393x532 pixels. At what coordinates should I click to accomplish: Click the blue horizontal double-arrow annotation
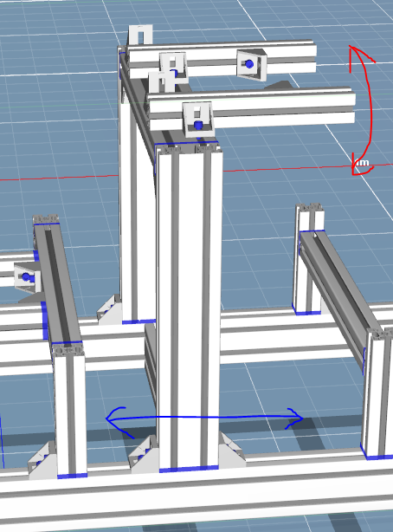tap(204, 421)
